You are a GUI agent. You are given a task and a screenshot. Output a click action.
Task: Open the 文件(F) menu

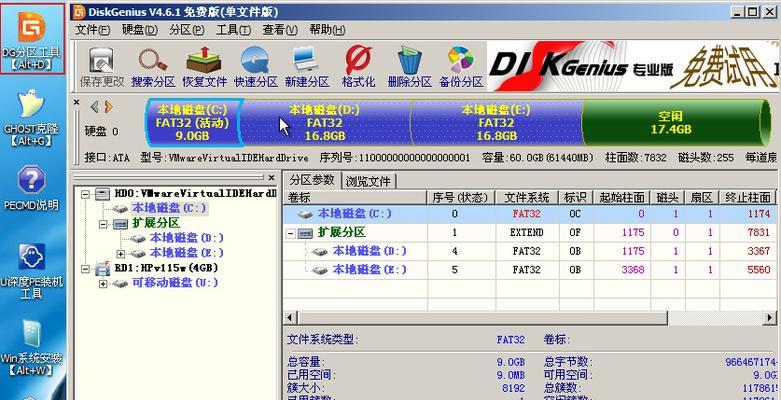click(92, 30)
